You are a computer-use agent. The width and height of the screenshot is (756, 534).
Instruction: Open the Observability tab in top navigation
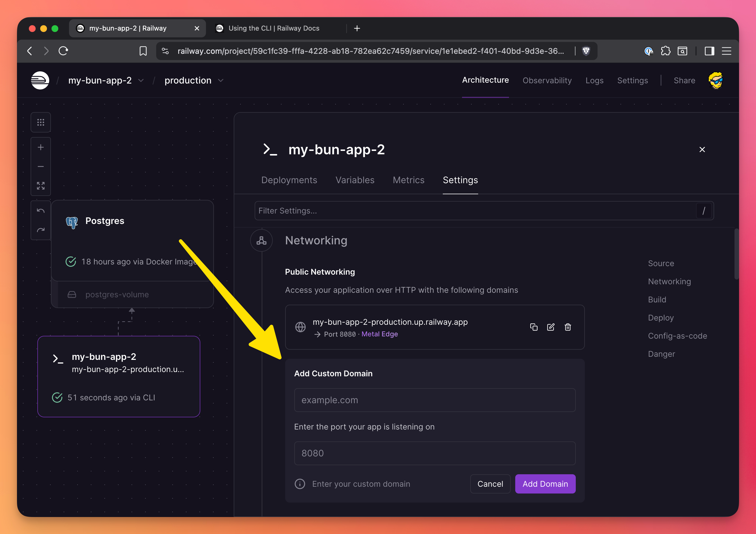coord(547,80)
